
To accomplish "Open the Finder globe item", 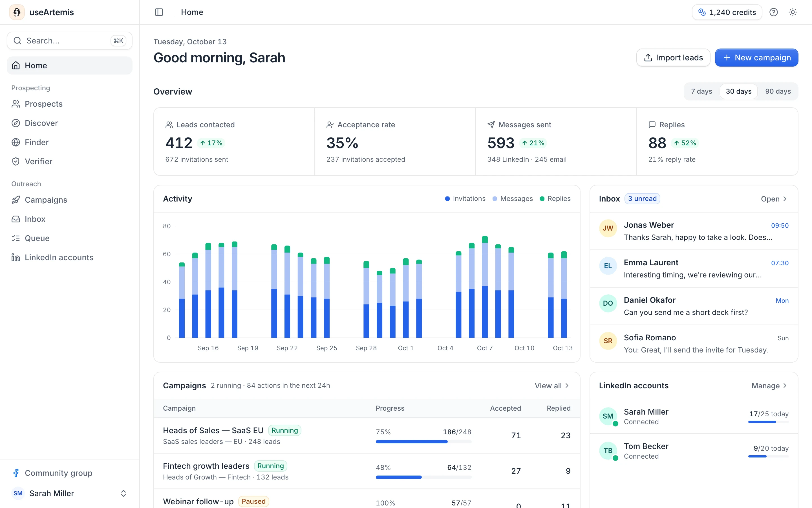I will (69, 142).
